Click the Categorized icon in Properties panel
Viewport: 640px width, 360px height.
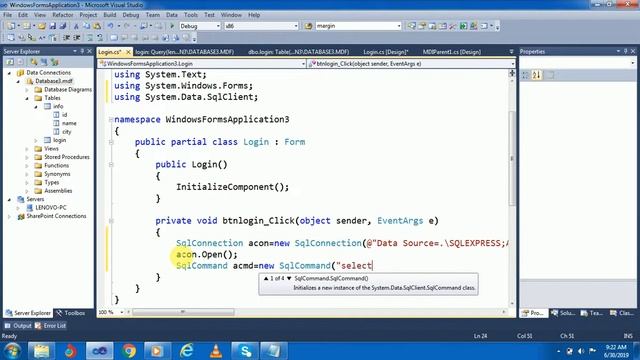coord(526,75)
